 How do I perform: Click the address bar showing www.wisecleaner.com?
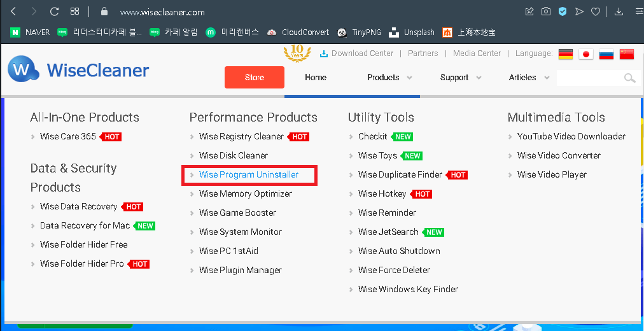pyautogui.click(x=162, y=12)
